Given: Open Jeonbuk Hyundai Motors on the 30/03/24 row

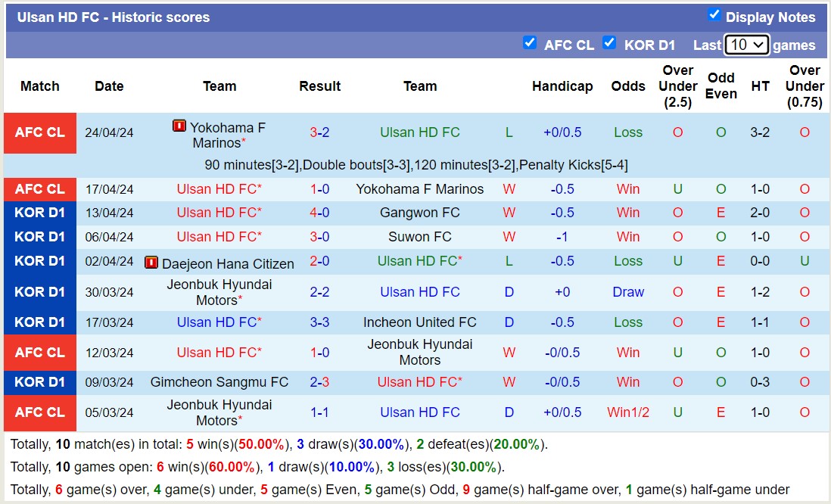Looking at the screenshot, I should click(219, 291).
